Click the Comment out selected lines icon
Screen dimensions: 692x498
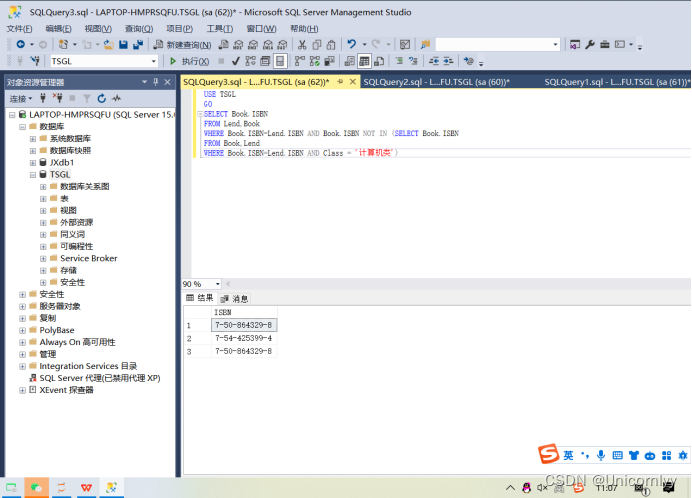pyautogui.click(x=399, y=61)
